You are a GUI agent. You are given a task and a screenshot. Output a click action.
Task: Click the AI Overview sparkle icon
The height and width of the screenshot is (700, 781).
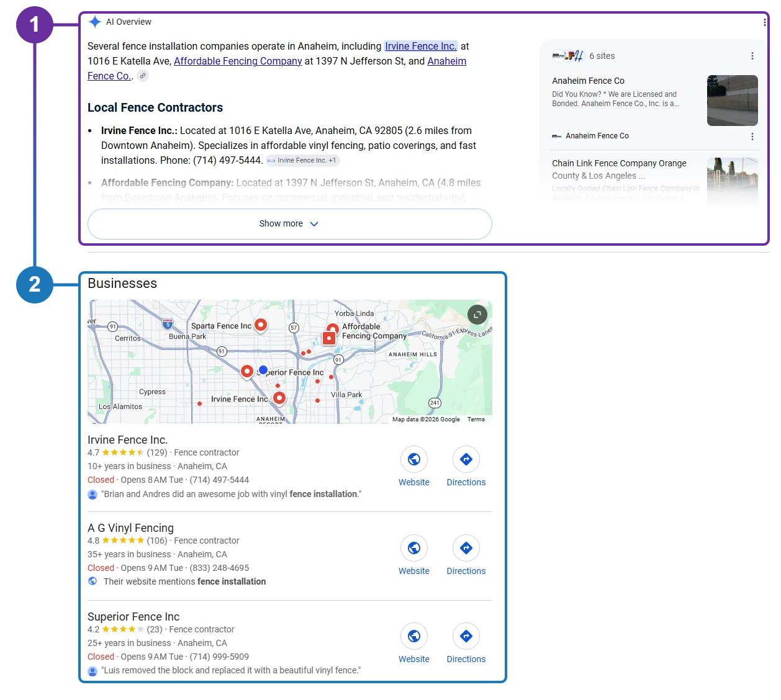[x=95, y=22]
